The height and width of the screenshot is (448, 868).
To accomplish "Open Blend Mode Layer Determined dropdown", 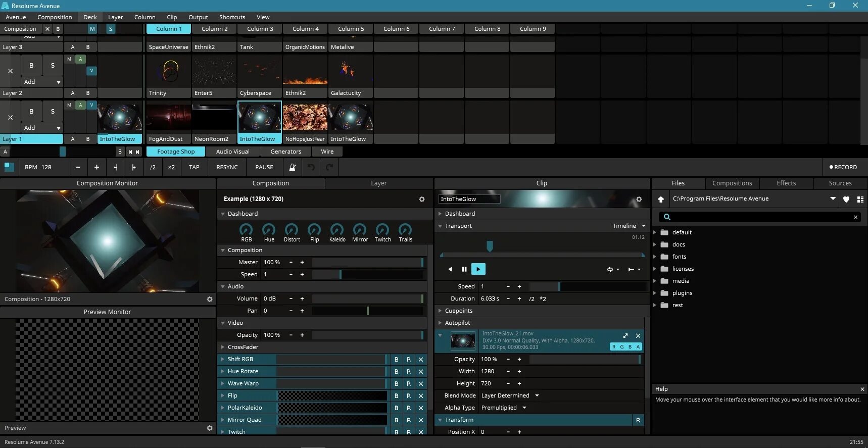I will tap(510, 395).
